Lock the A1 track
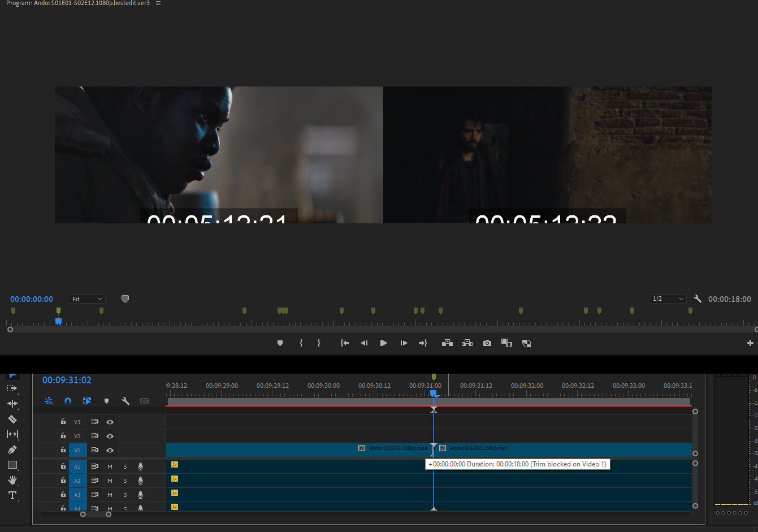This screenshot has width=758, height=532. (63, 466)
